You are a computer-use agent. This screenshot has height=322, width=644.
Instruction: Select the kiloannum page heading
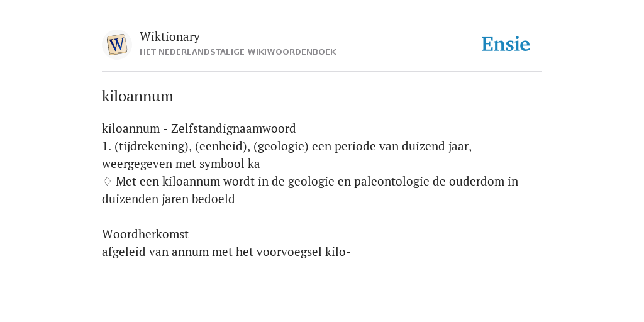[138, 96]
